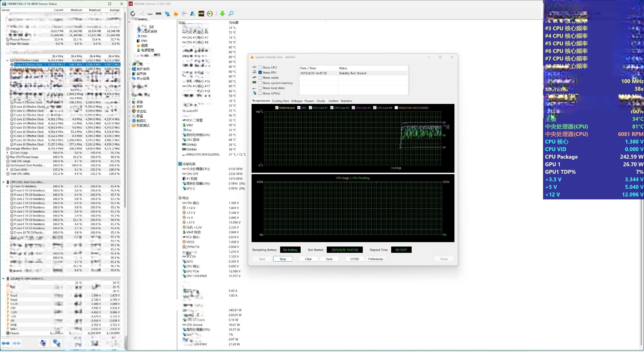Image resolution: width=644 pixels, height=352 pixels.
Task: Select IPMI item in AIDA64 tree
Action: click(144, 41)
